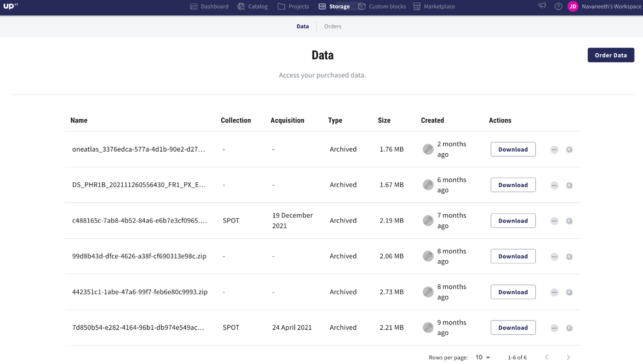The height and width of the screenshot is (364, 643).
Task: Select file name DS_PHR1B_202111260556430_FR1_PX_E…
Action: point(139,185)
